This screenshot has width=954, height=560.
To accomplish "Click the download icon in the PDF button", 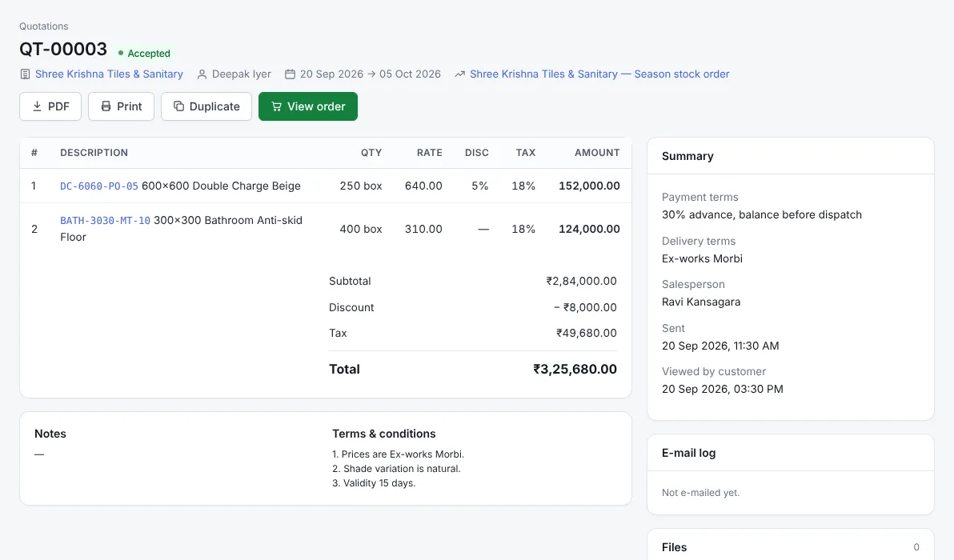I will click(37, 106).
